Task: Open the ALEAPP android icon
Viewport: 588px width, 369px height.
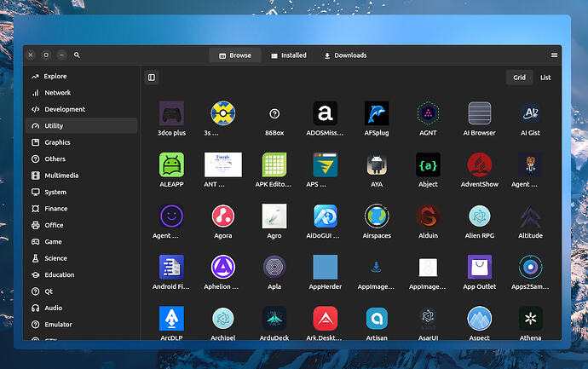Action: [171, 164]
